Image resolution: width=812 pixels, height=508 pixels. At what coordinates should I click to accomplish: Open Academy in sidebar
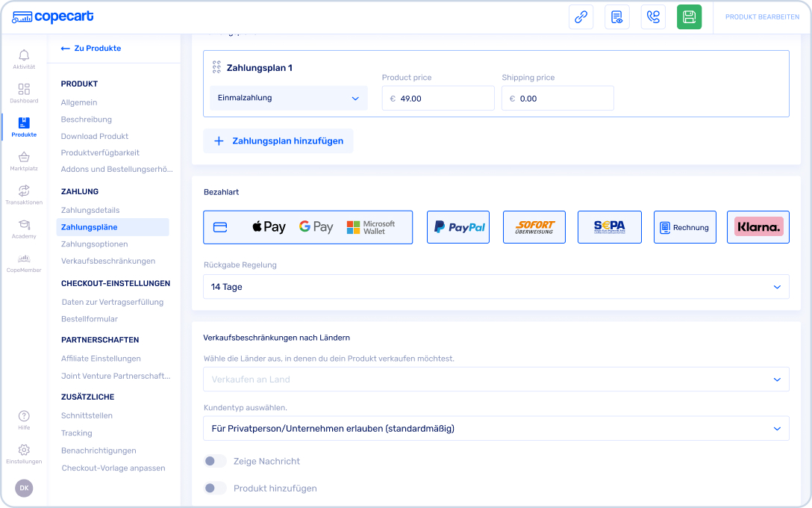(x=24, y=229)
